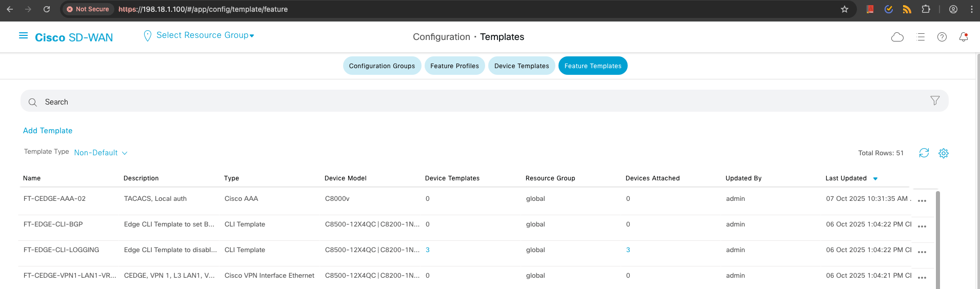Switch to Feature Profiles tab

(454, 66)
